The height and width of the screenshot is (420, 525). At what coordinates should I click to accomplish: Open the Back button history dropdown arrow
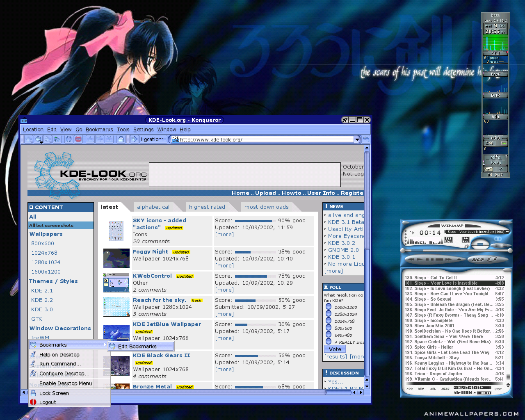[x=41, y=142]
